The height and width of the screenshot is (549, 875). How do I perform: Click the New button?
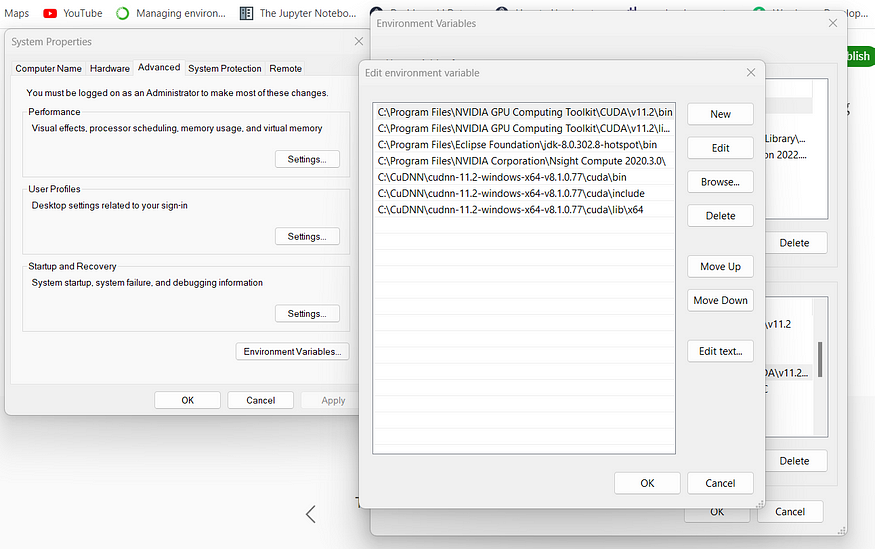(720, 114)
